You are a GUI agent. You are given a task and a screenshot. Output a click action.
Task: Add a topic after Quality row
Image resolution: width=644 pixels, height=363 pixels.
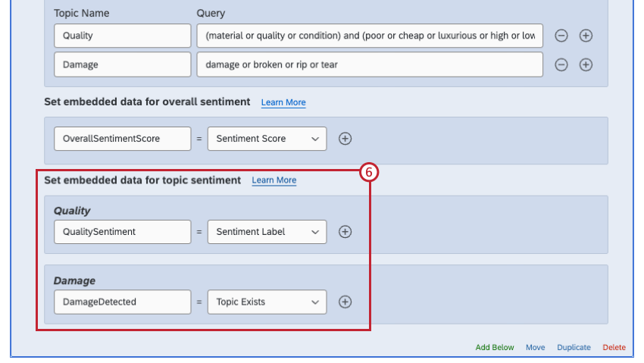(586, 36)
